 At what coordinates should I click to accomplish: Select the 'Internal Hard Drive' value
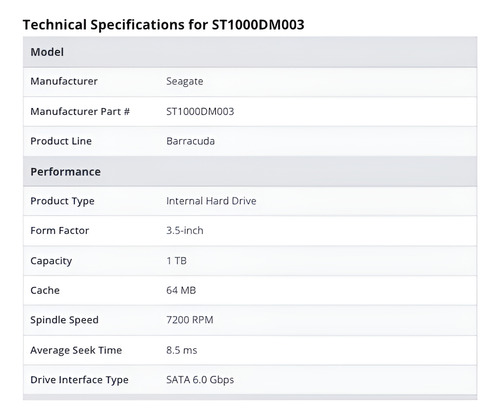tap(211, 201)
